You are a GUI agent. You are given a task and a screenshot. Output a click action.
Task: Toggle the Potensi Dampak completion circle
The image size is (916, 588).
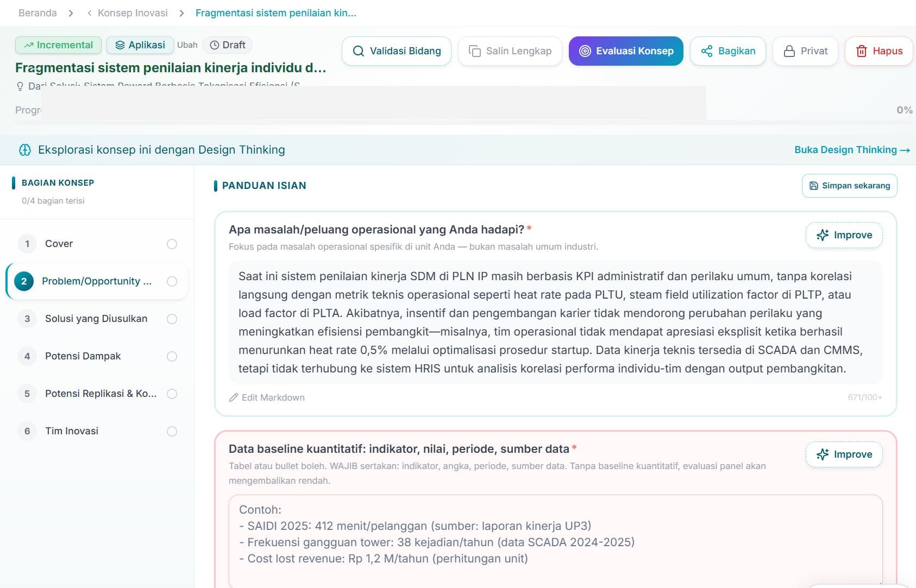[x=172, y=356]
